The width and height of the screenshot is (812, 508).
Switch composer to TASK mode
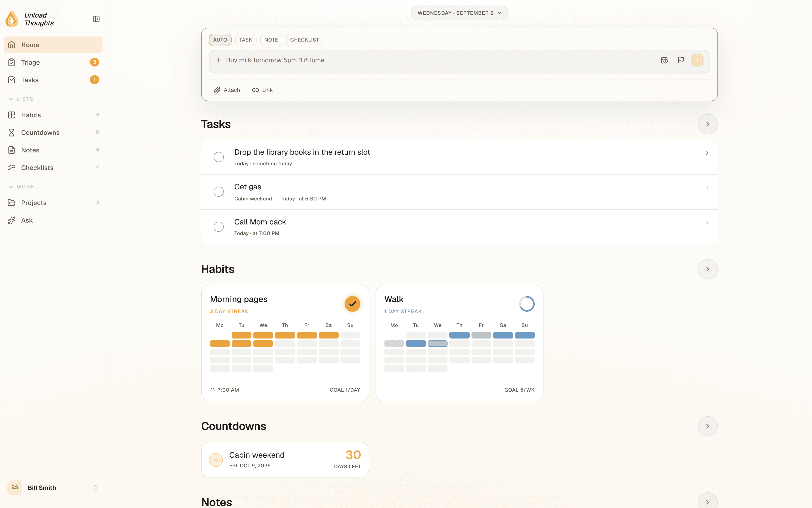coord(246,40)
